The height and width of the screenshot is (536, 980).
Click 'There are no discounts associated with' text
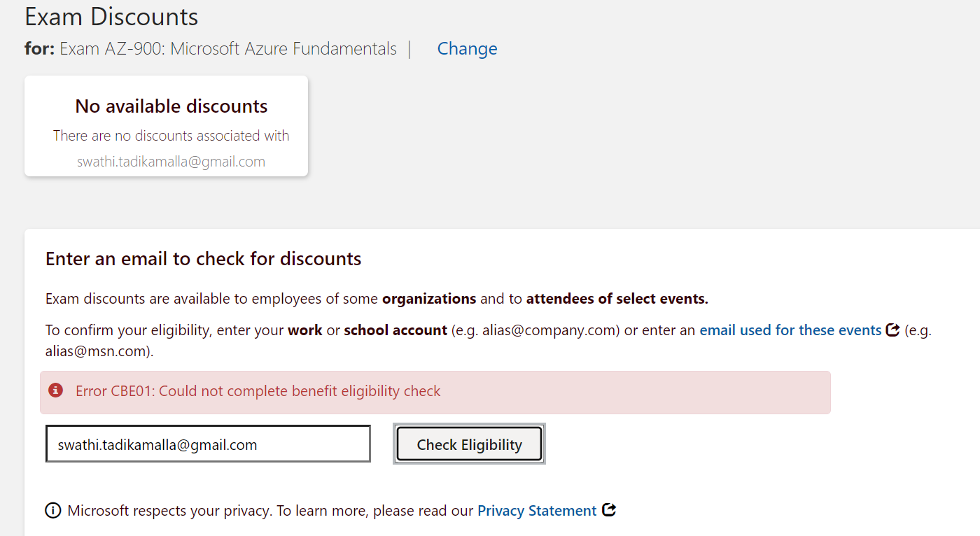pyautogui.click(x=171, y=136)
